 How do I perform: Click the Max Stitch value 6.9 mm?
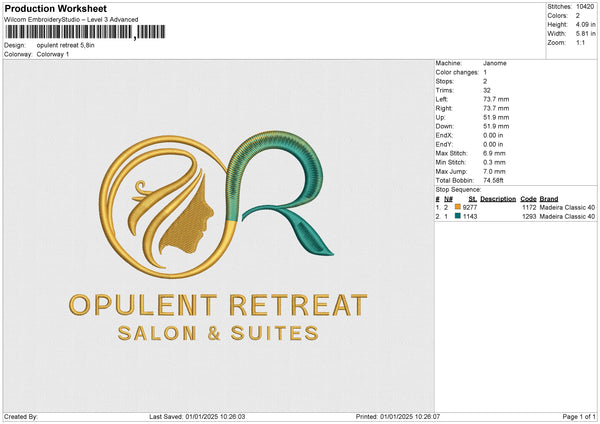[494, 153]
